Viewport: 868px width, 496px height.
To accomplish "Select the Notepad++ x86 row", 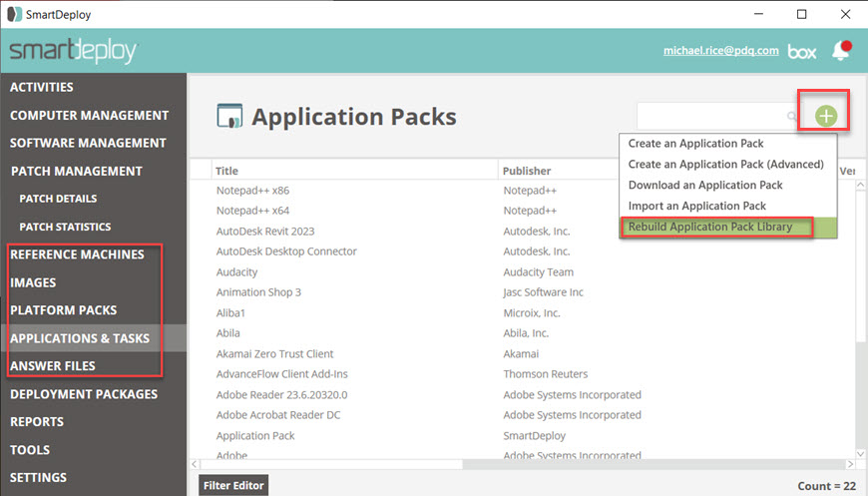I will 253,191.
